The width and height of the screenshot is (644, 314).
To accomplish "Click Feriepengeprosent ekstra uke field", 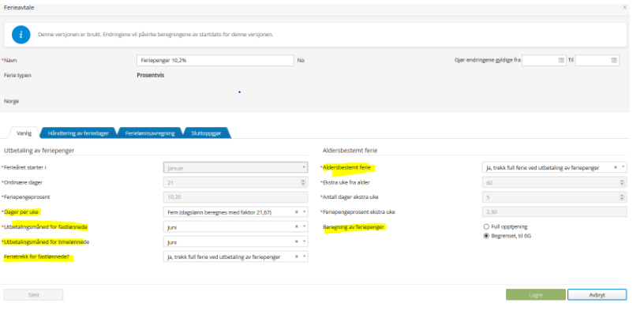I will pyautogui.click(x=555, y=212).
